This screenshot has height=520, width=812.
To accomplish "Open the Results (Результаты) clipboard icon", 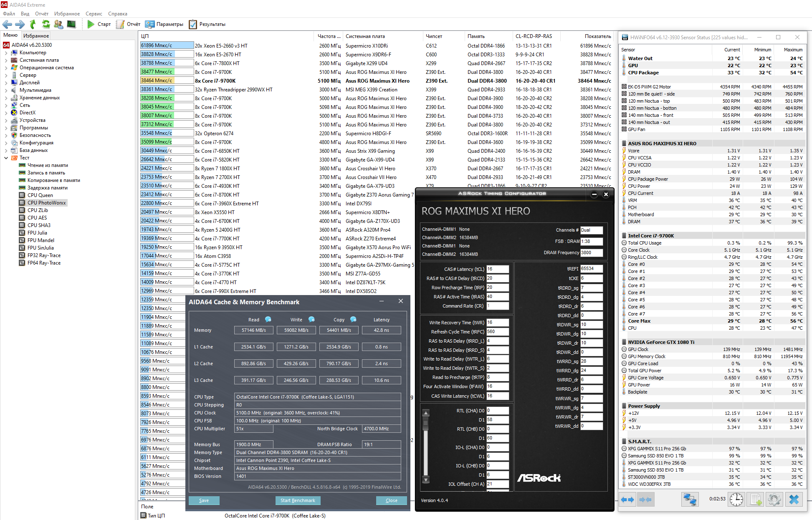I will pos(193,24).
